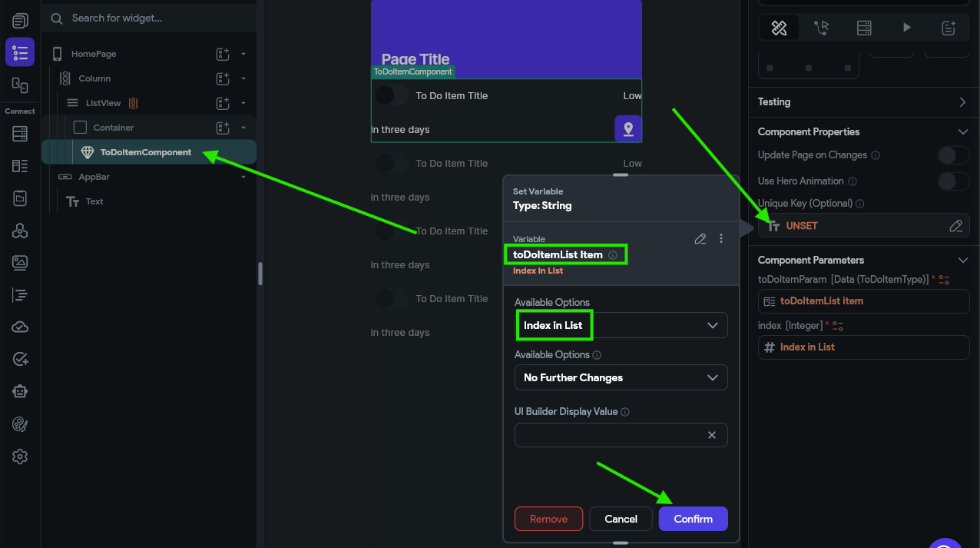Edit the toDoItemList Item variable pencil

coord(700,239)
